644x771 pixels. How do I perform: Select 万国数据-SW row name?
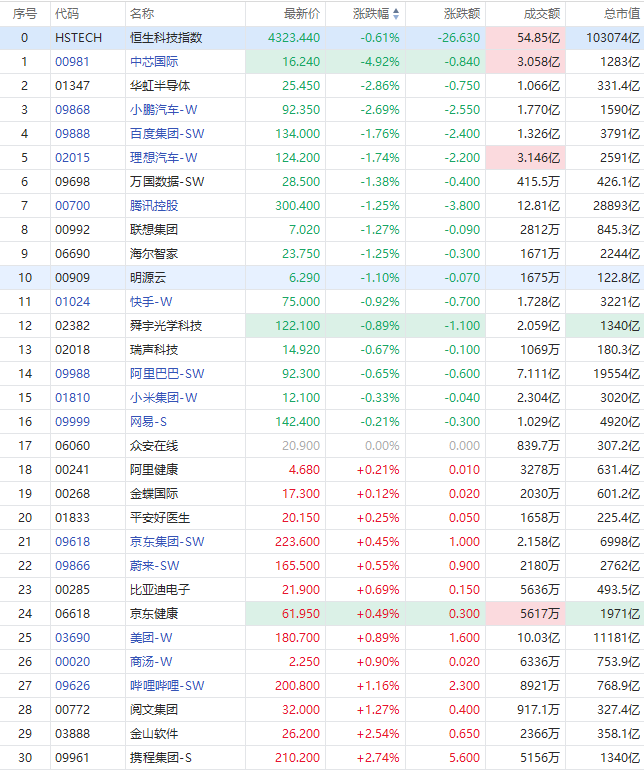(167, 182)
